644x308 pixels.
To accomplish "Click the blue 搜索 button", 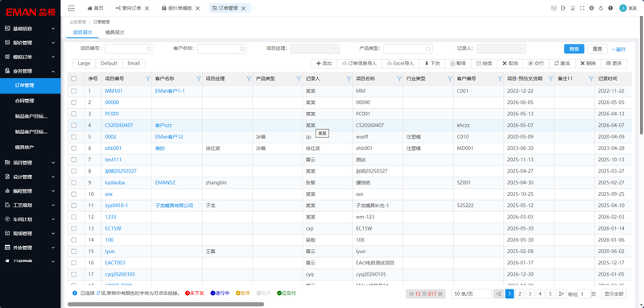I will (574, 49).
